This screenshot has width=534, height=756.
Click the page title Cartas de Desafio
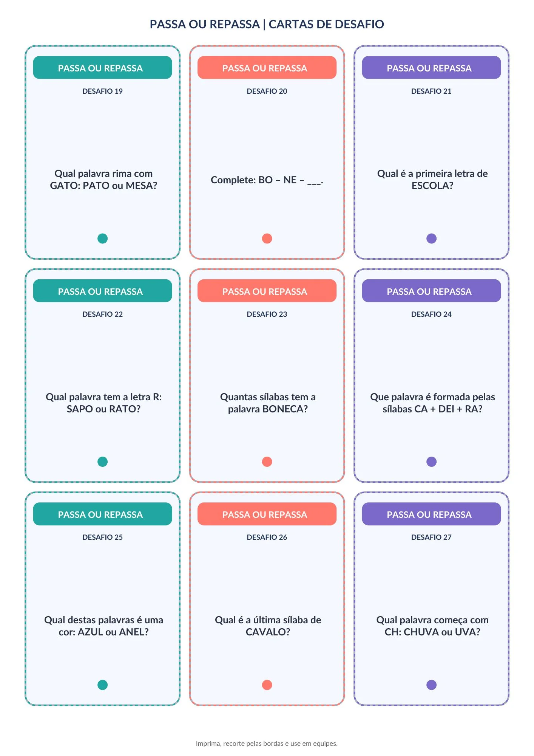click(267, 24)
